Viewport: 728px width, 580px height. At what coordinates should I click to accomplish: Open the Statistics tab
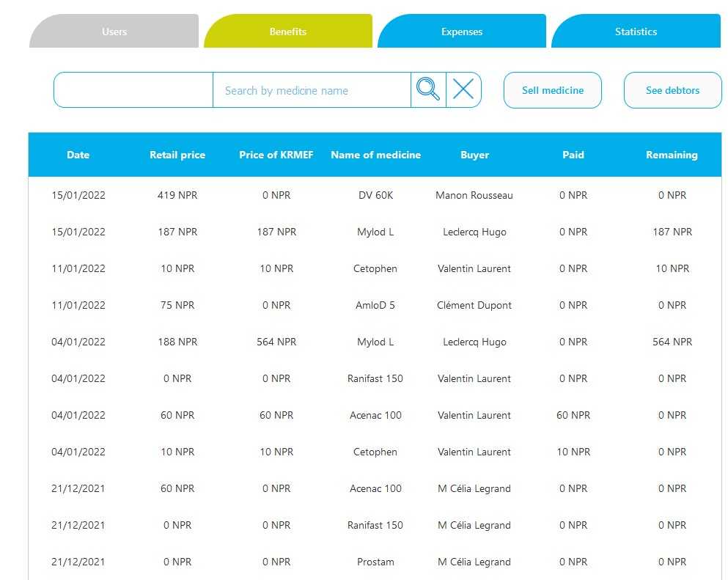click(636, 32)
